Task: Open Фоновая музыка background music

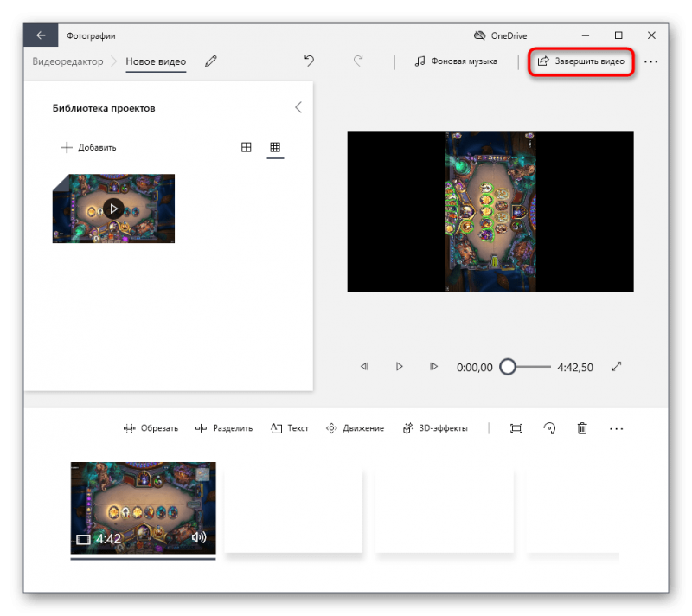Action: tap(457, 61)
